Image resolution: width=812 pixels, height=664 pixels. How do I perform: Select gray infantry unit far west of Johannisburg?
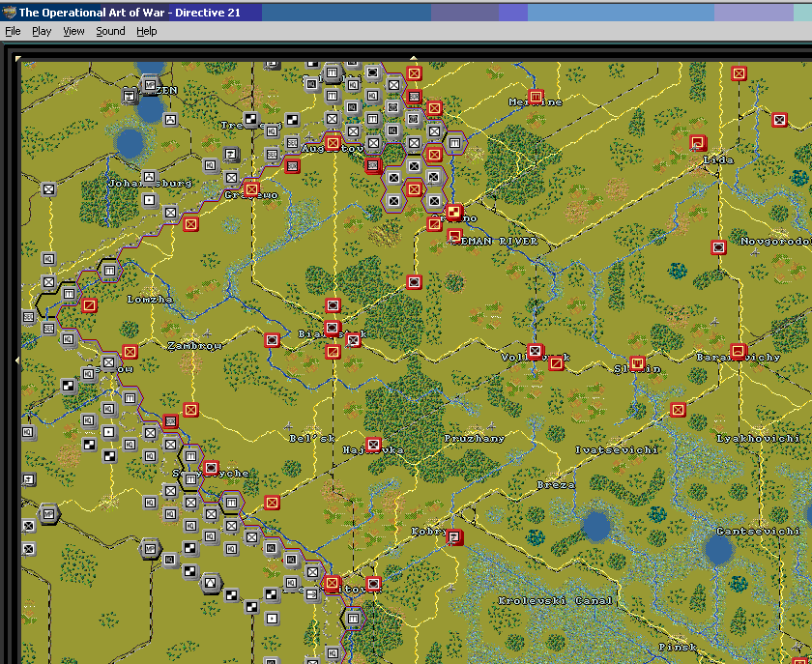pos(48,189)
